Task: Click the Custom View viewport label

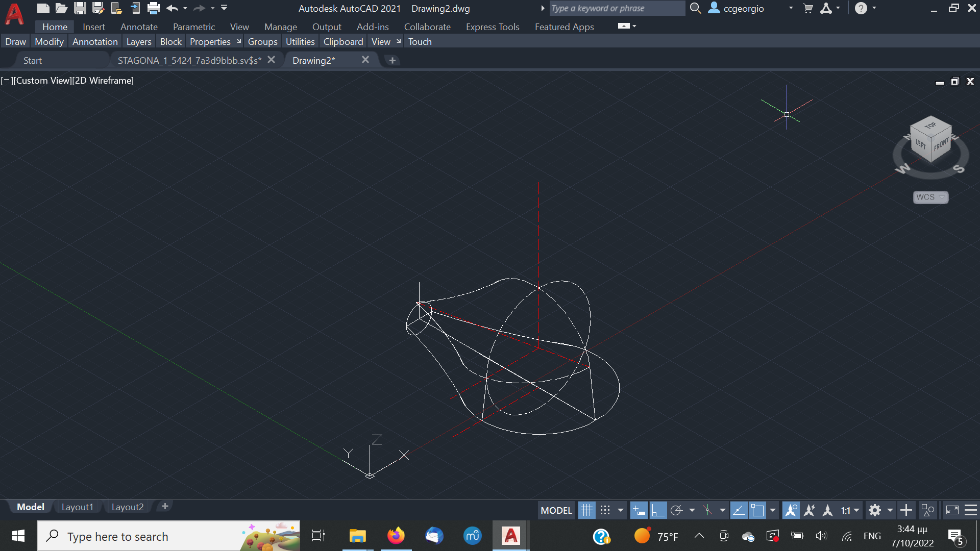Action: tap(43, 81)
